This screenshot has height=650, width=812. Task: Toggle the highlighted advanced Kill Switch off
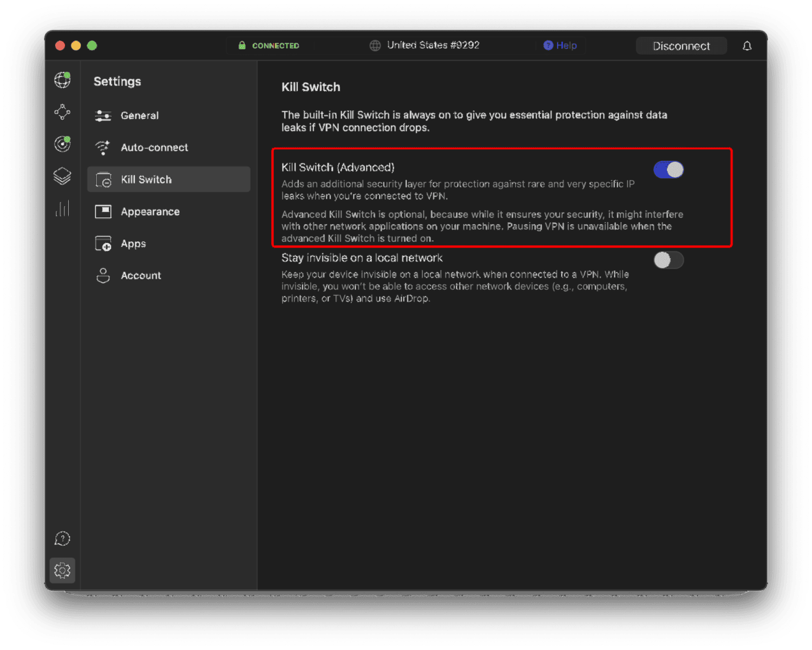(669, 169)
